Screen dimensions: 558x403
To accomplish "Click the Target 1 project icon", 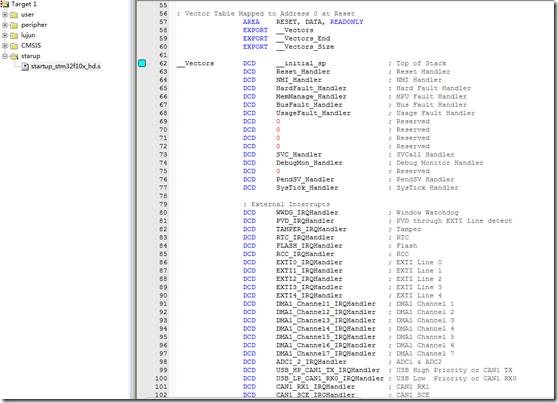I will click(x=4, y=4).
